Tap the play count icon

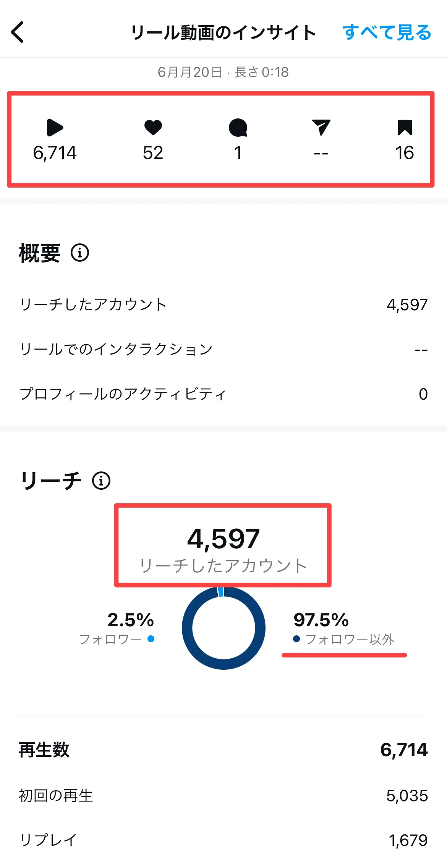[x=55, y=128]
